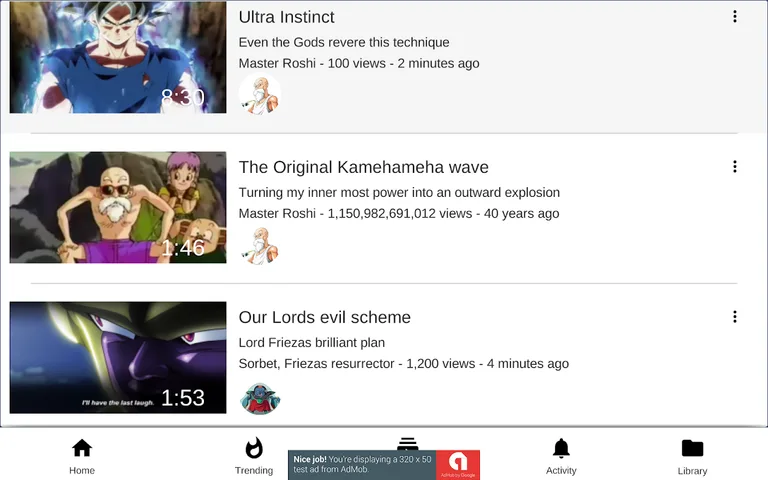The image size is (768, 480).
Task: Open options menu for Ultra Instinct video
Action: pyautogui.click(x=735, y=17)
